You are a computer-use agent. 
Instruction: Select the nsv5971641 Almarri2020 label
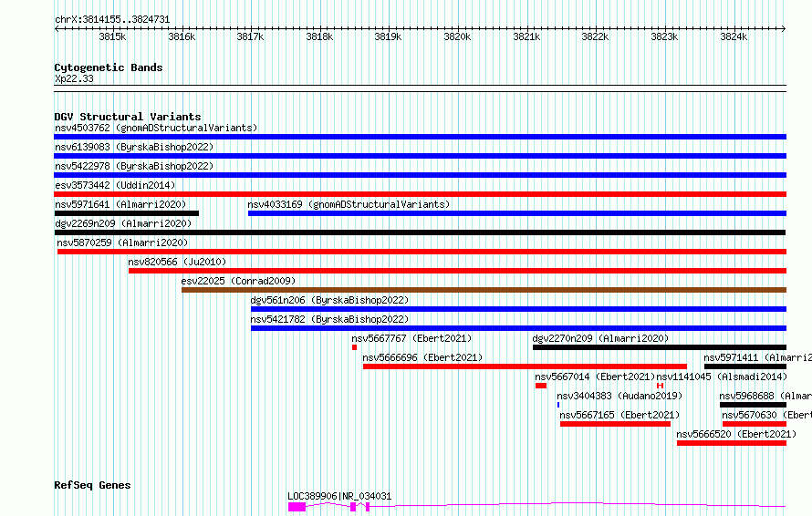tap(120, 204)
